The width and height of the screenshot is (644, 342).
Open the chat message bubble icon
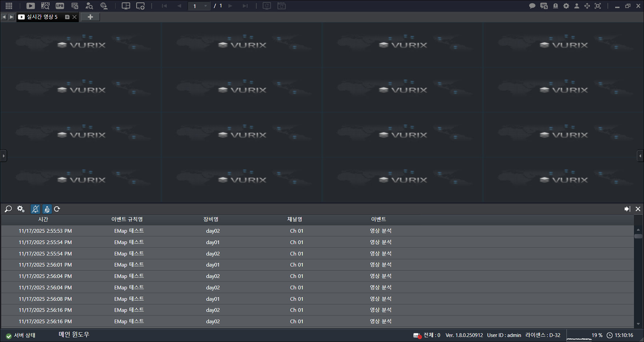pyautogui.click(x=532, y=6)
